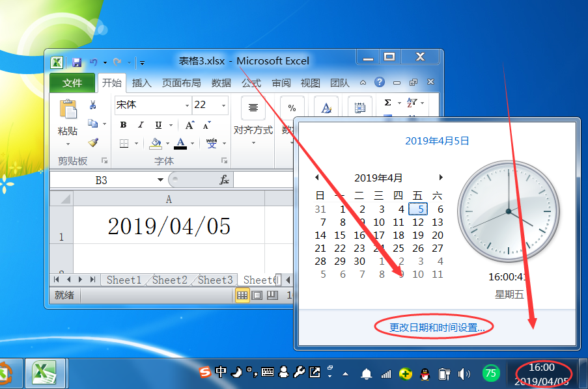Click the AutoSum sigma icon
The width and height of the screenshot is (588, 389).
[387, 102]
